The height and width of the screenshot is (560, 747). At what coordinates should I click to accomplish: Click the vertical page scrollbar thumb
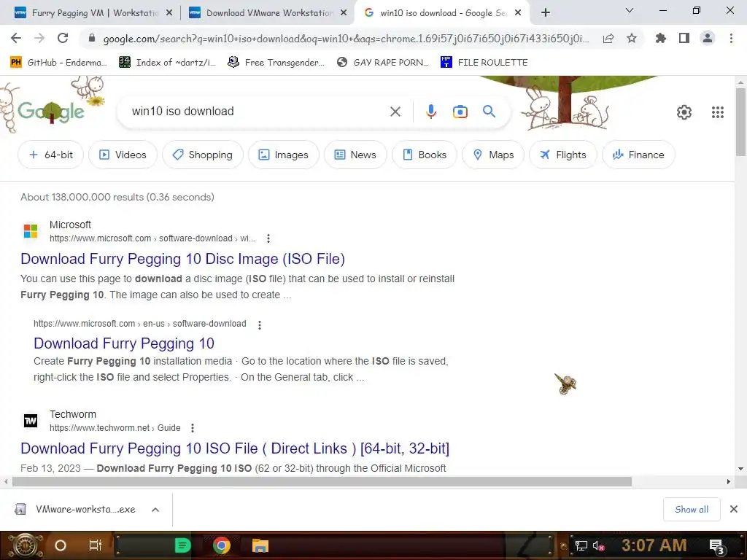tap(740, 121)
